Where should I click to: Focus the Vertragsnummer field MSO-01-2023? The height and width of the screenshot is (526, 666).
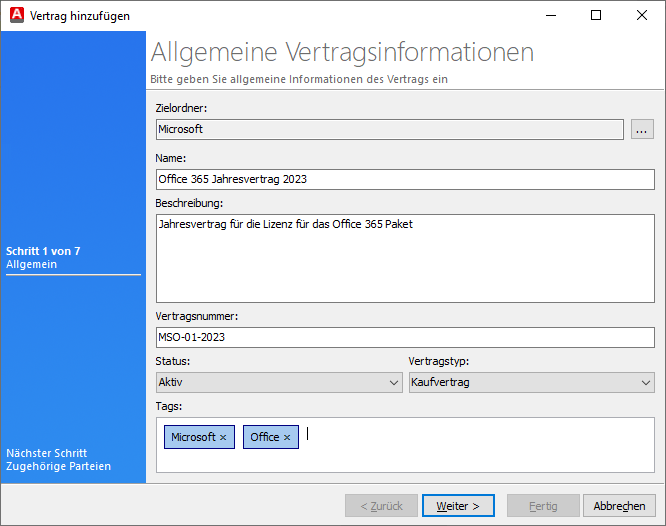click(x=405, y=337)
